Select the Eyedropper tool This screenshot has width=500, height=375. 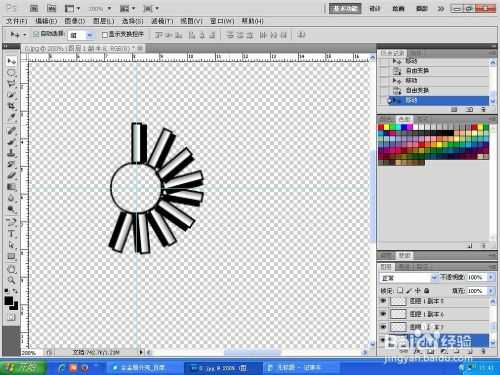pos(12,117)
